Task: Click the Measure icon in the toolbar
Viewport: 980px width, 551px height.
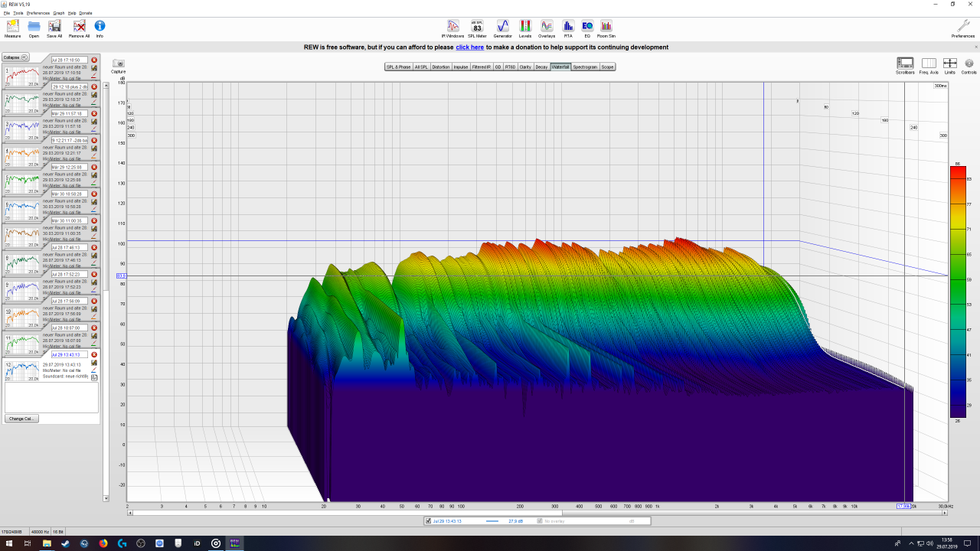Action: coord(12,26)
